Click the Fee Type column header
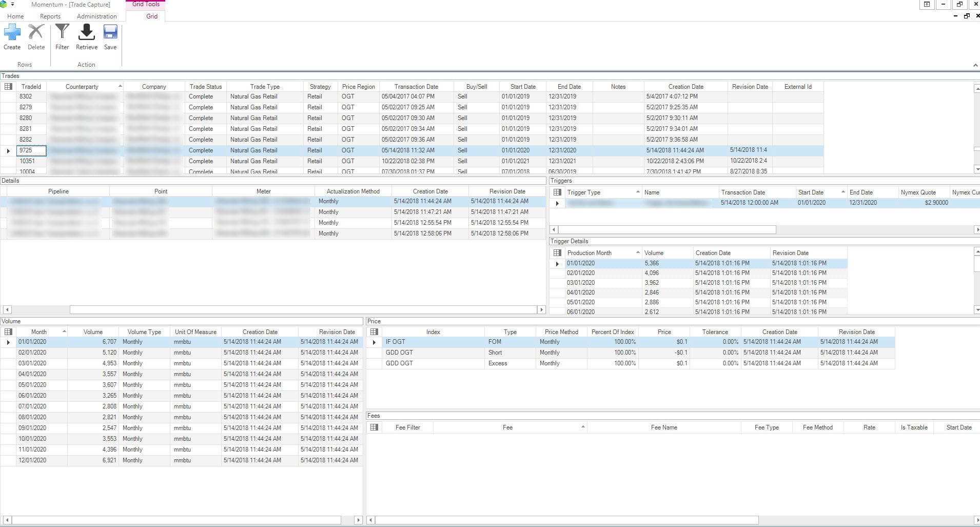The height and width of the screenshot is (527, 980). tap(767, 427)
